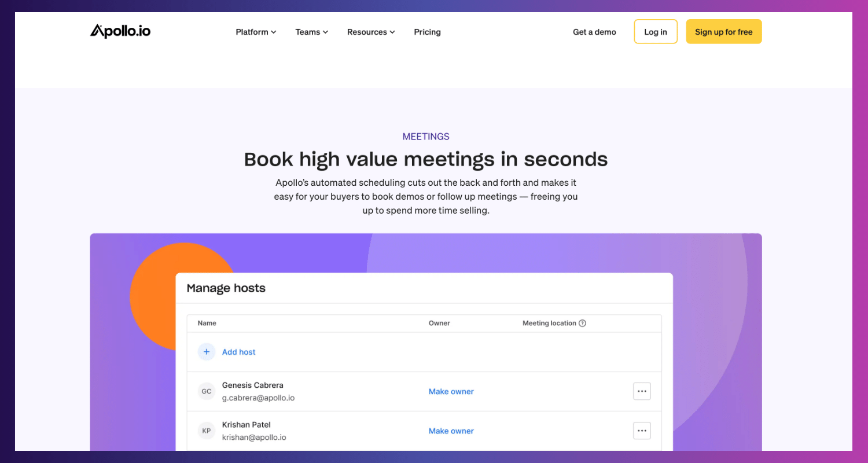The width and height of the screenshot is (868, 463).
Task: Click Sign up for free button
Action: [x=724, y=32]
